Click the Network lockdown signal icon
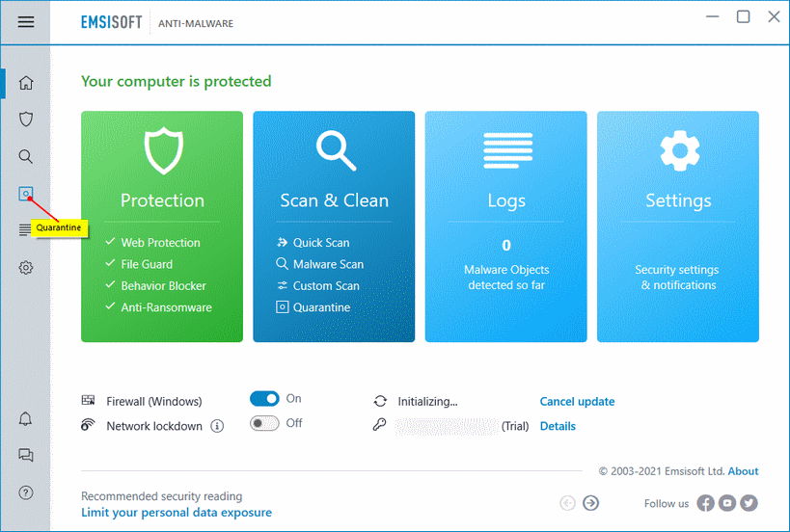790x532 pixels. (x=88, y=425)
